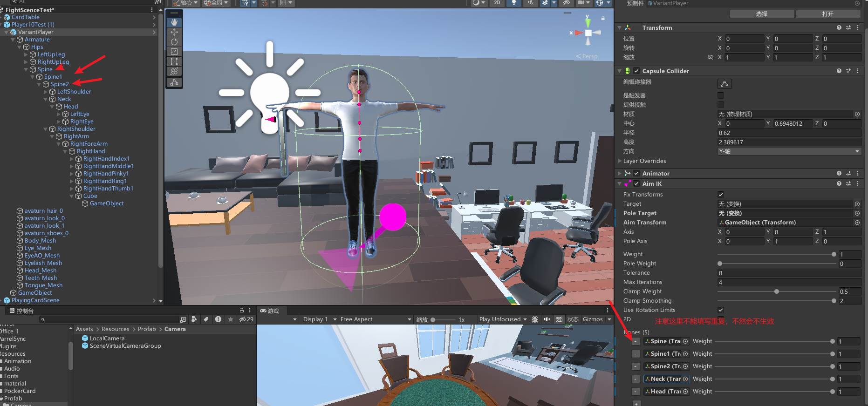This screenshot has width=868, height=406.
Task: Click the Resources breadcrumb in project path
Action: pos(116,329)
